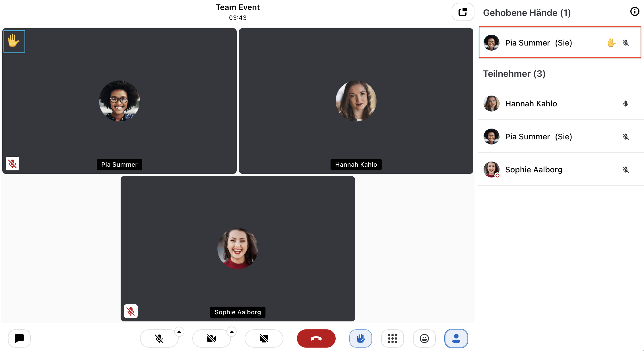This screenshot has height=351, width=644.
Task: Click 'Hannah Kahlo' name label on tile
Action: tap(356, 164)
